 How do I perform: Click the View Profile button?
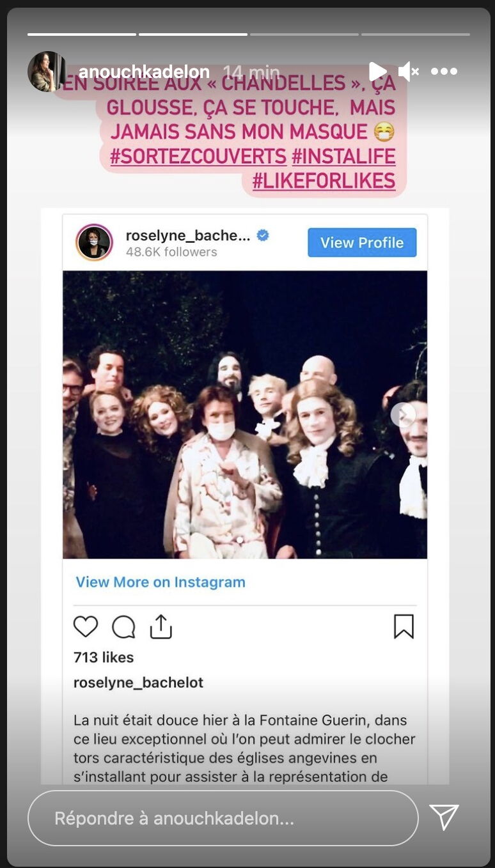point(362,243)
